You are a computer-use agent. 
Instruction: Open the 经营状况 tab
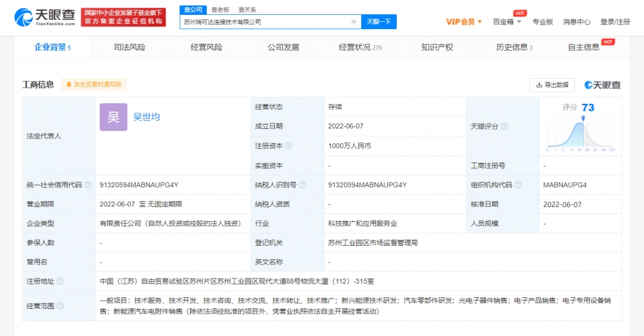tap(360, 47)
